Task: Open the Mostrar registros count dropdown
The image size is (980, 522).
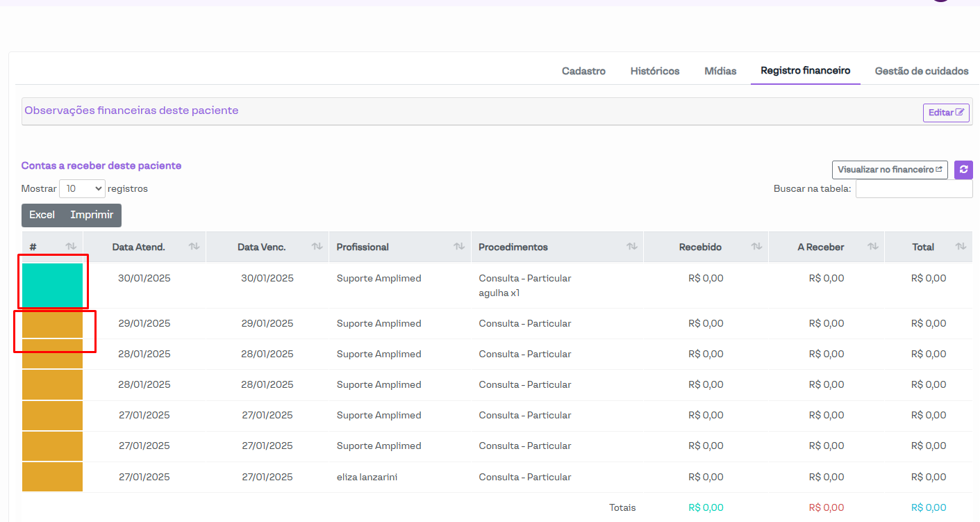Action: pos(82,188)
